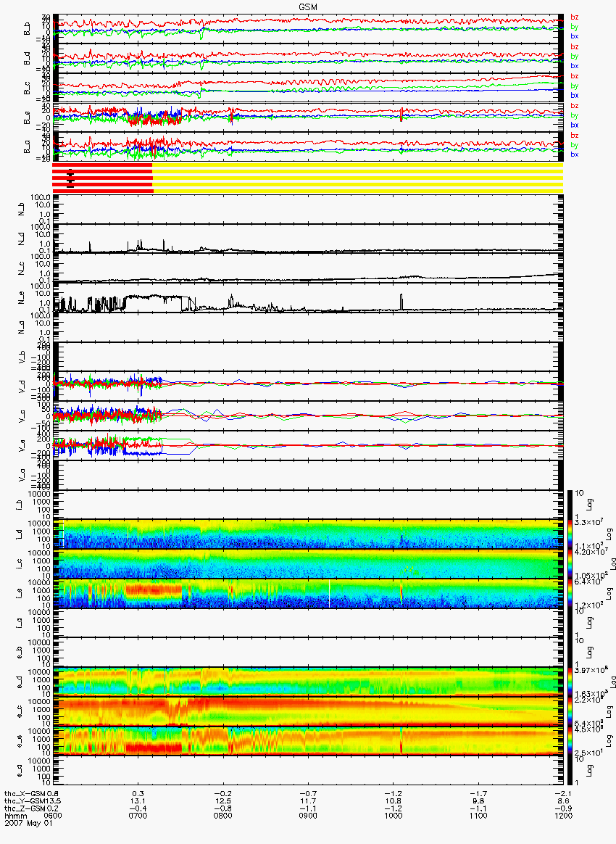Click the 1200 time tick label
Screen dimensions: 616x844
click(x=563, y=816)
